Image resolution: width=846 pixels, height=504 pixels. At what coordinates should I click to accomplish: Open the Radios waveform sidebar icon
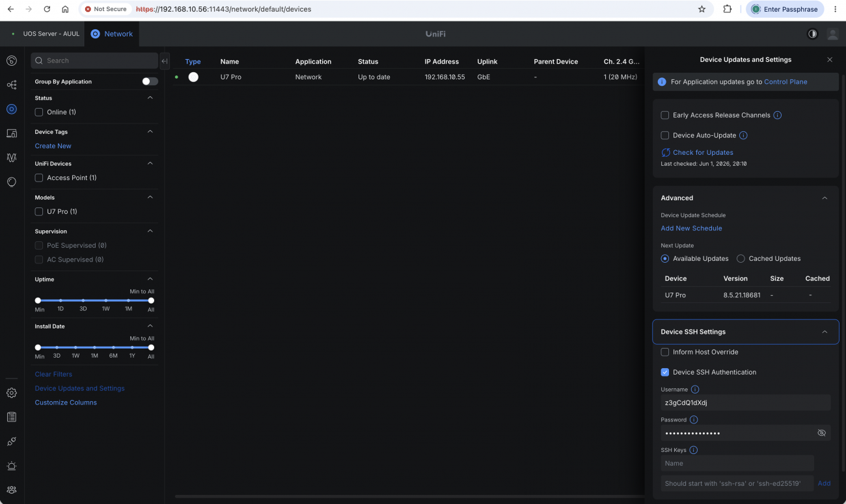pyautogui.click(x=12, y=157)
